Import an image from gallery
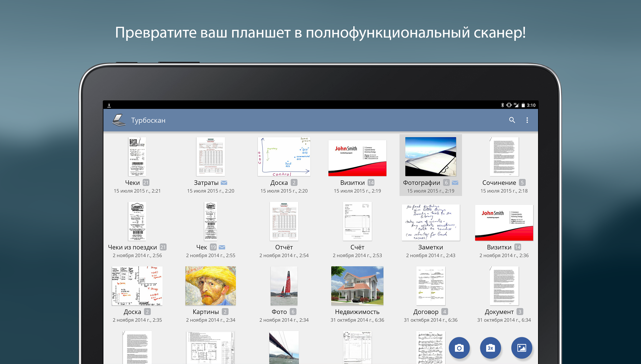 [x=522, y=348]
